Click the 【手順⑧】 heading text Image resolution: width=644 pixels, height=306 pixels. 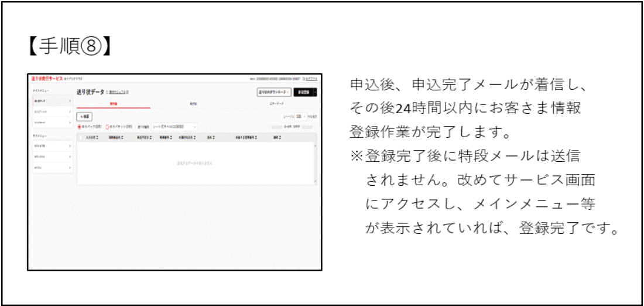coord(69,47)
